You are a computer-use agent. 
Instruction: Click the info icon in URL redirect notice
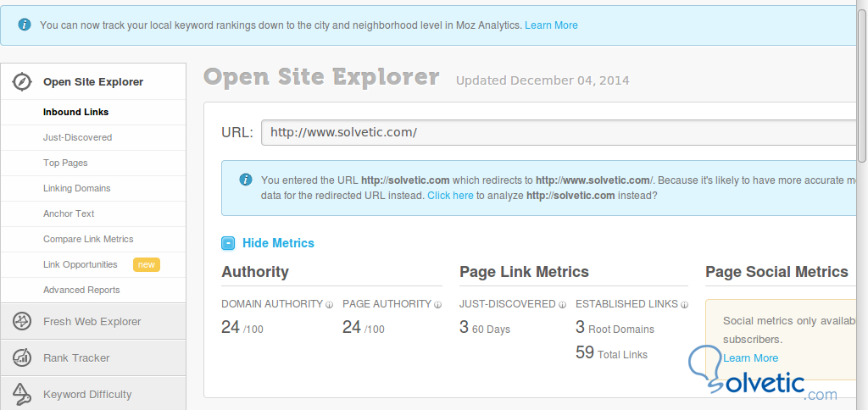coord(245,180)
